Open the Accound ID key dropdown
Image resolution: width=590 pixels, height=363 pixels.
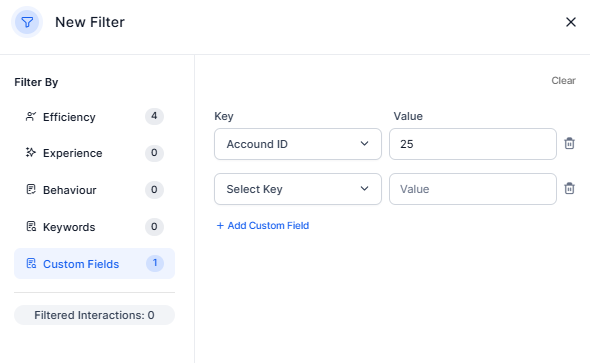[x=298, y=144]
